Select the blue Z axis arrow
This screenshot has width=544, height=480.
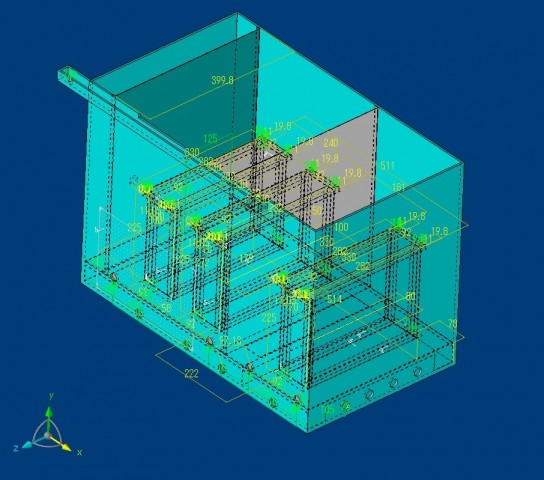pos(28,444)
